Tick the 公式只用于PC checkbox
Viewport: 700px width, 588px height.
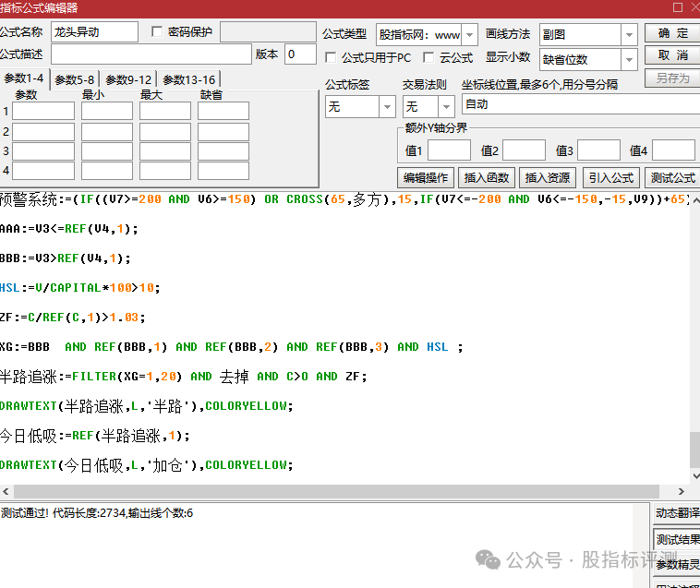[331, 57]
